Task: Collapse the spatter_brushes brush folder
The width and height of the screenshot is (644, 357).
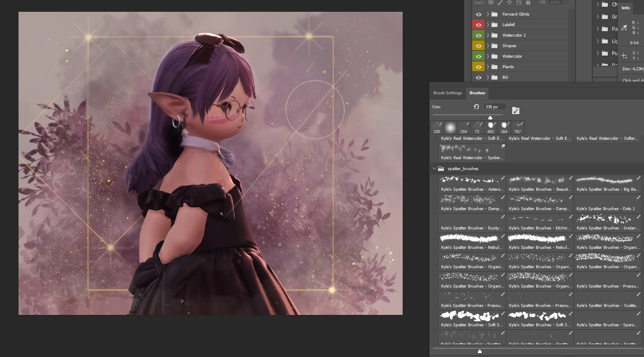Action: (434, 169)
